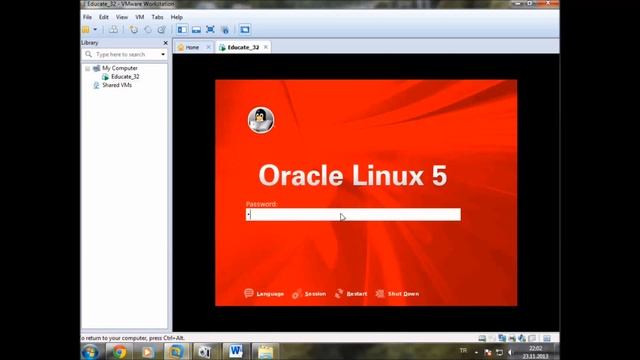Click the Language button on login screen
This screenshot has width=640, height=360.
point(264,293)
